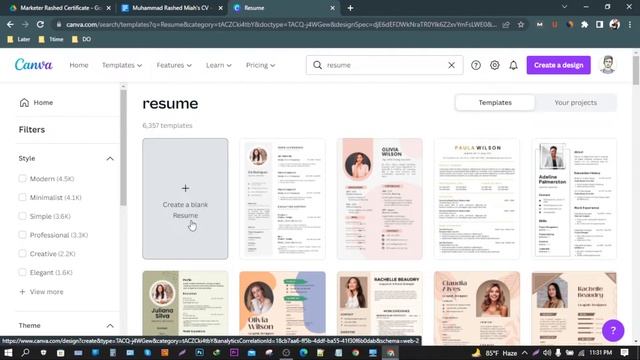Collapse the Style filter section
Viewport: 640px width, 360px height.
110,158
